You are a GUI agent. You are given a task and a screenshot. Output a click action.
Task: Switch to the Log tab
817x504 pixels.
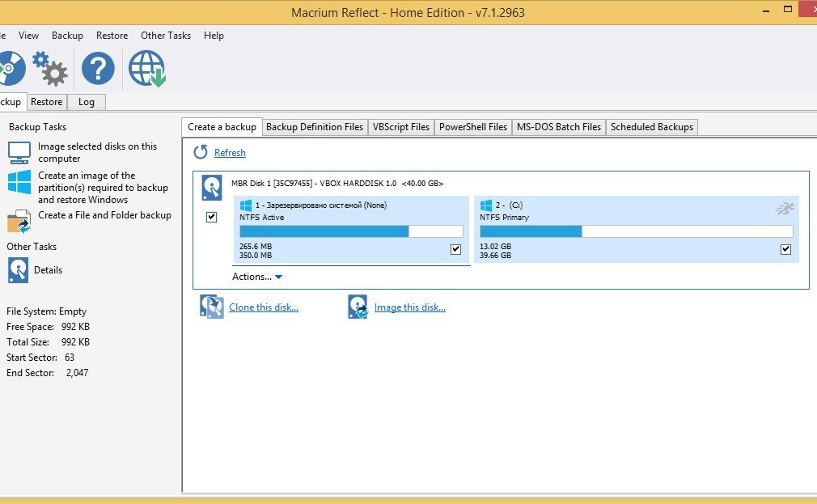(87, 102)
